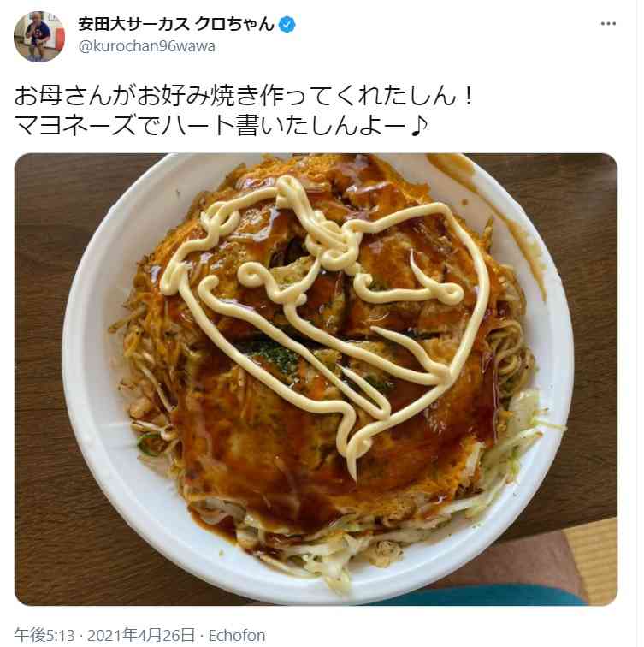Open the tweet's more options menu
This screenshot has height=647, width=644.
point(608,24)
